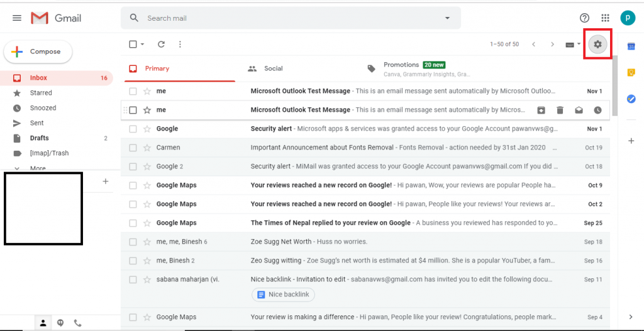The height and width of the screenshot is (331, 644).
Task: Open the Sep 4 Google Maps email
Action: [x=365, y=317]
